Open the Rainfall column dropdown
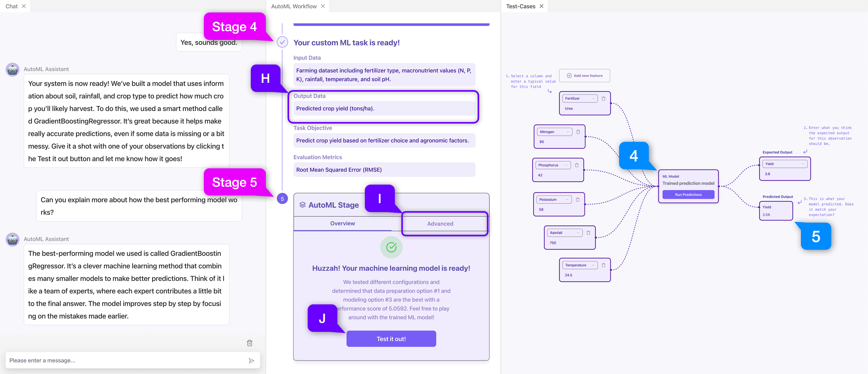Screen dimensions: 868x374 pyautogui.click(x=565, y=233)
